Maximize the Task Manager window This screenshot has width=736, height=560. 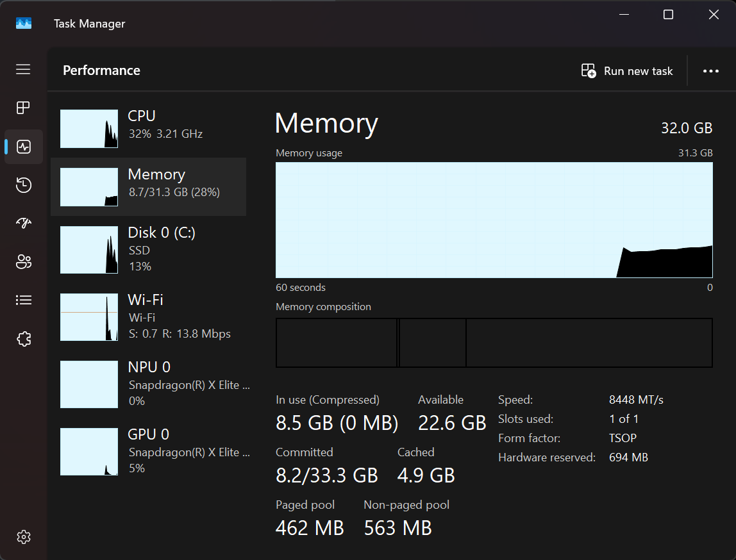tap(668, 15)
